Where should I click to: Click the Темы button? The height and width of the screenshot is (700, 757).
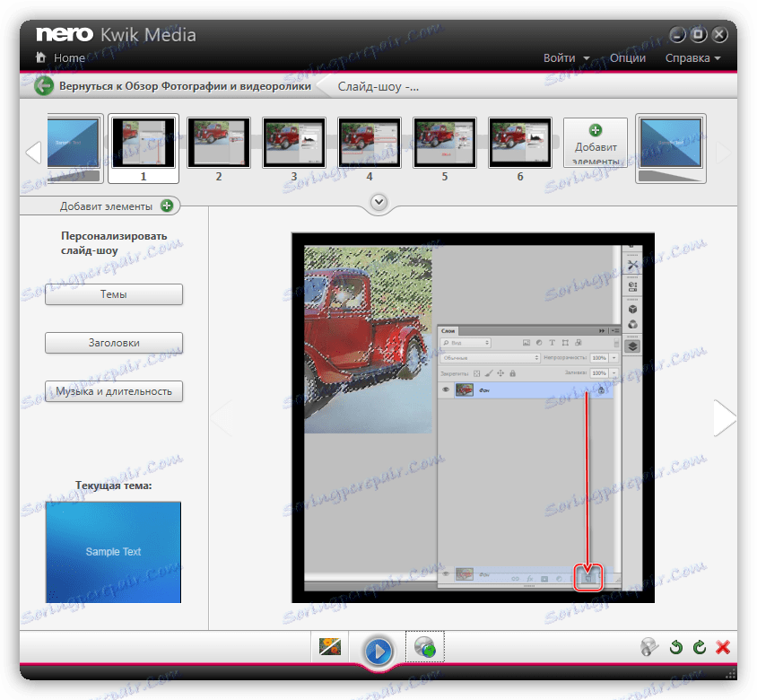pyautogui.click(x=114, y=294)
